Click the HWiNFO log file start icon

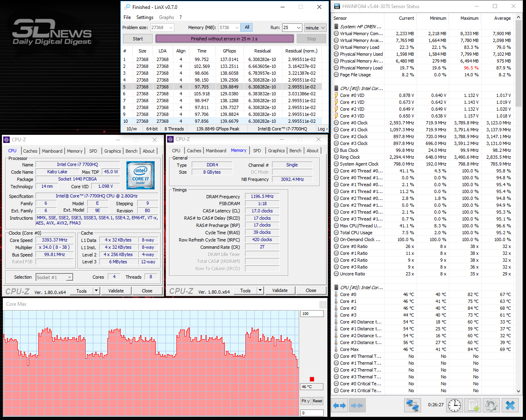coord(473,405)
